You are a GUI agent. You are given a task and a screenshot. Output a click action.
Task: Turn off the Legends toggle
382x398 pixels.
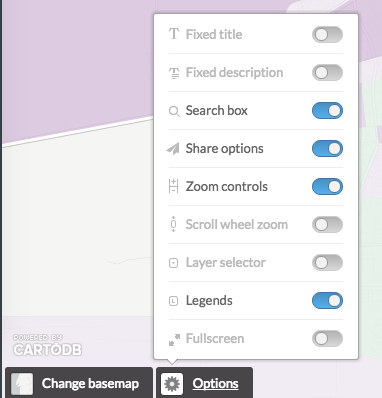tap(327, 301)
